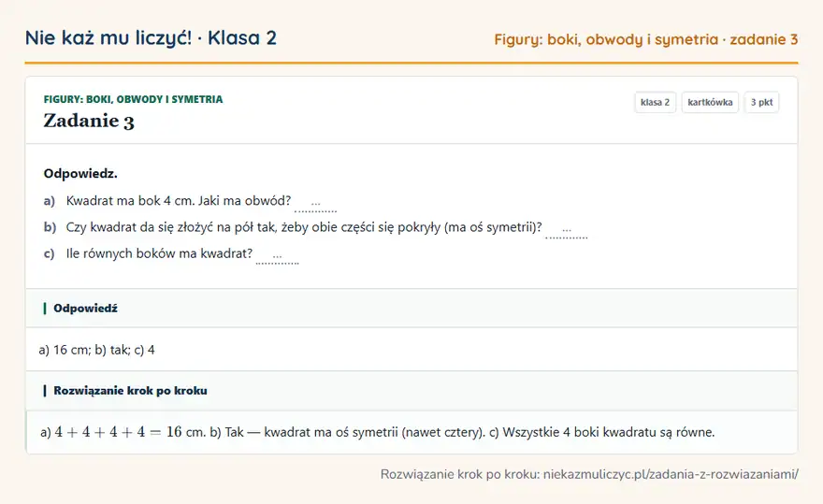Click the bold 'Odpowiedz.' instruction text
Image resolution: width=823 pixels, height=504 pixels.
(x=80, y=174)
